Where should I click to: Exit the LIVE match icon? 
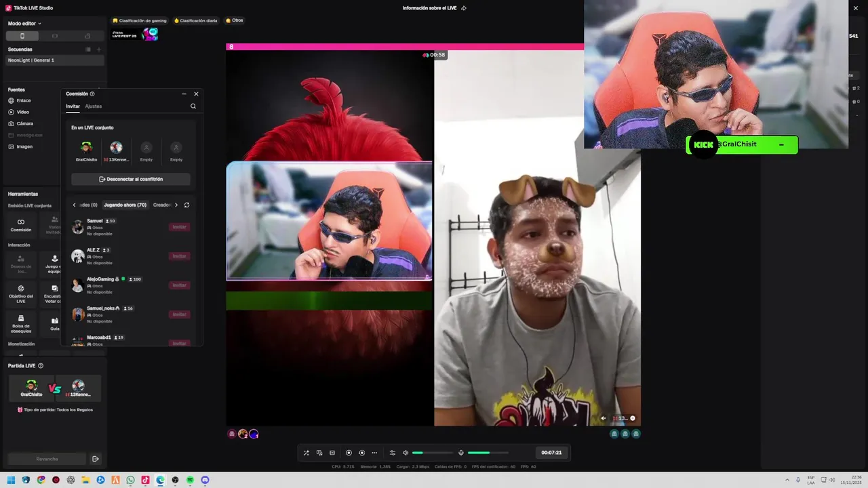pyautogui.click(x=96, y=459)
